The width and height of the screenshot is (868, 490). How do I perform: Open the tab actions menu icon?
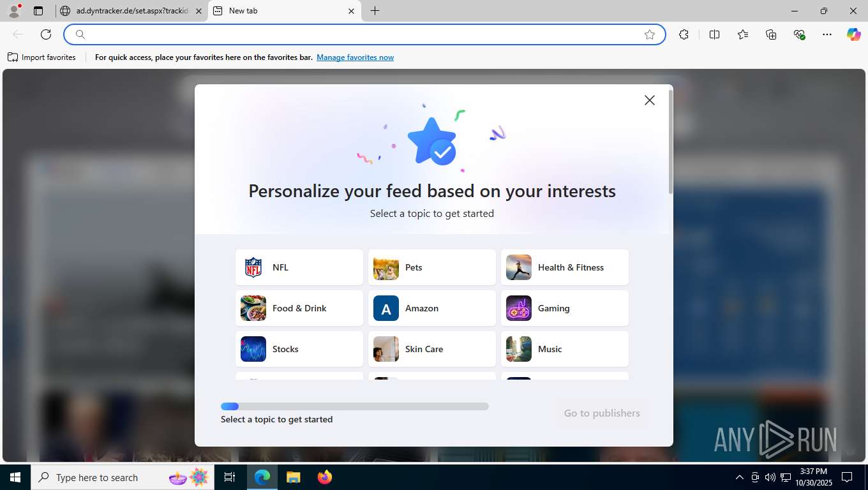38,11
